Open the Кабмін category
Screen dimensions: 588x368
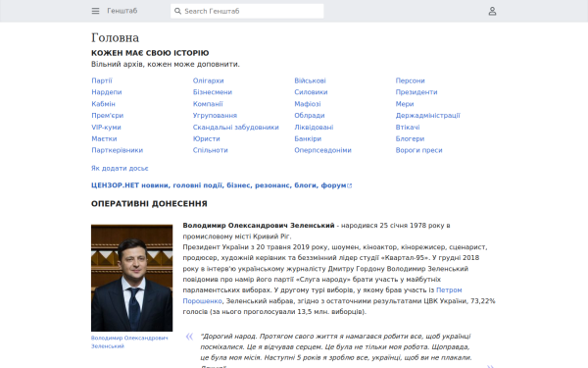click(x=103, y=104)
